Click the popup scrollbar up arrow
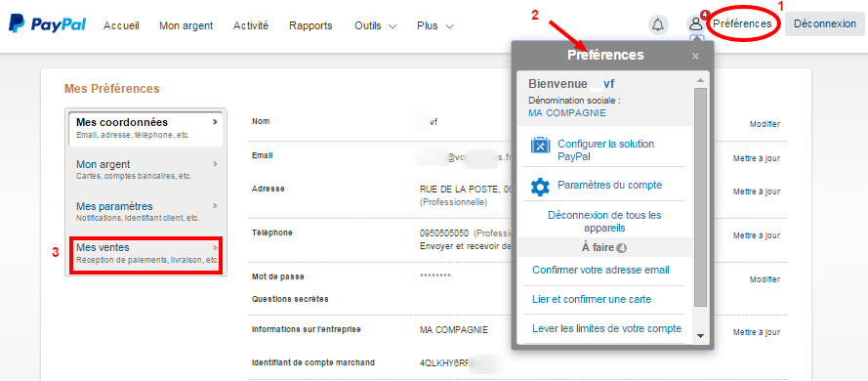Image resolution: width=868 pixels, height=381 pixels. click(x=700, y=81)
